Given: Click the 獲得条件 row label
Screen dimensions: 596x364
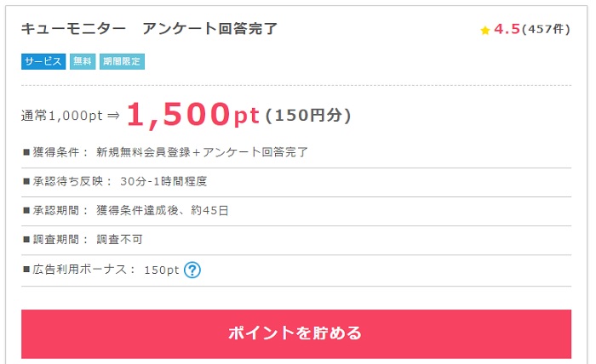Looking at the screenshot, I should (60, 152).
